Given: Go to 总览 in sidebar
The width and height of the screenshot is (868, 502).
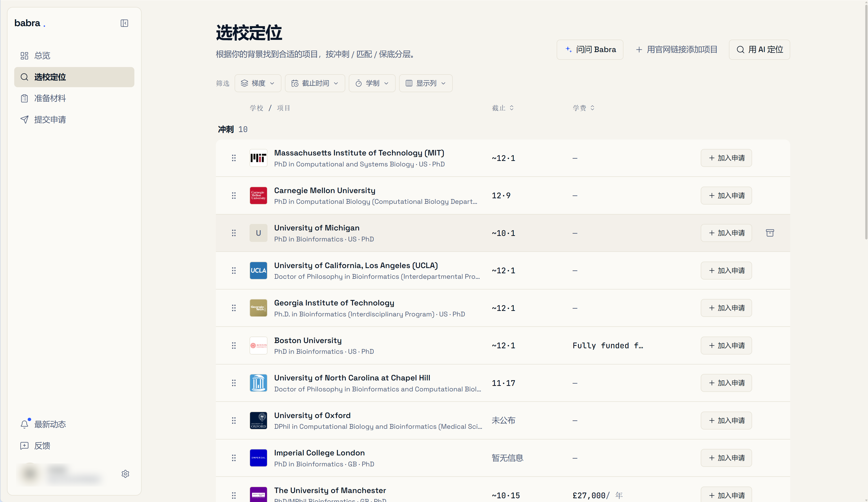Looking at the screenshot, I should (x=74, y=56).
